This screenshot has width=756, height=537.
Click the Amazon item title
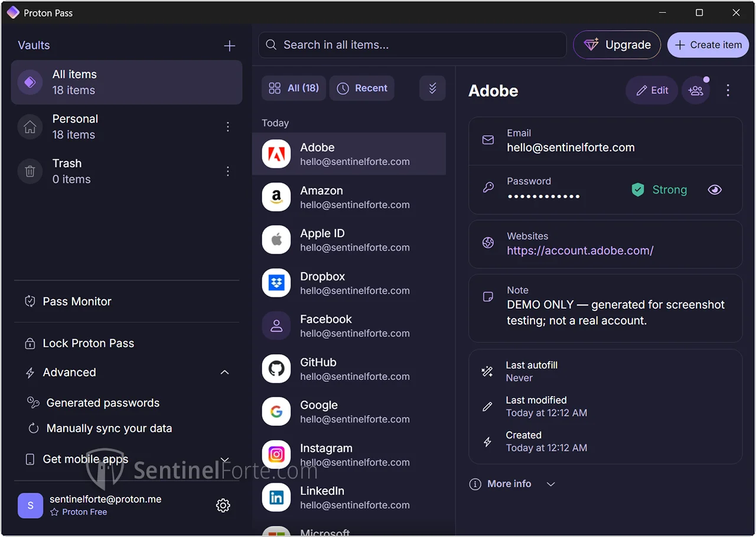321,191
